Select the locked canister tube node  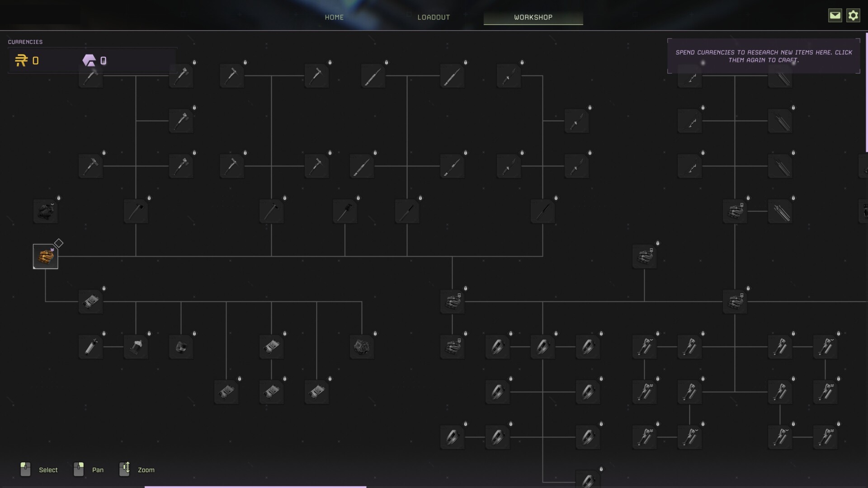tap(91, 347)
